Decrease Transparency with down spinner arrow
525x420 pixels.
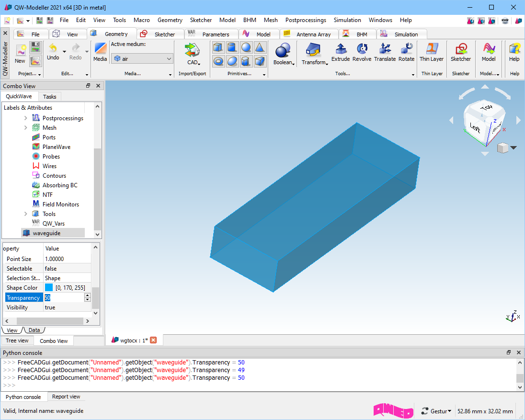point(87,299)
